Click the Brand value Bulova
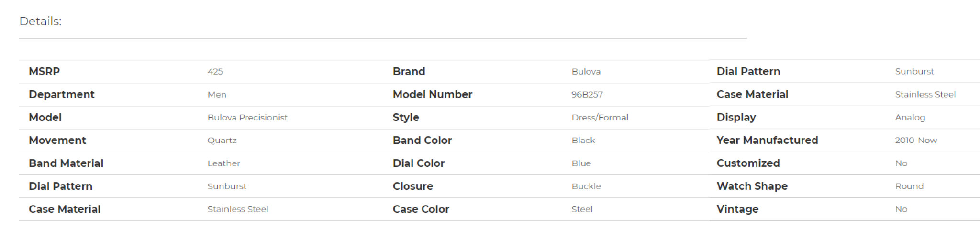This screenshot has width=980, height=239. (586, 72)
